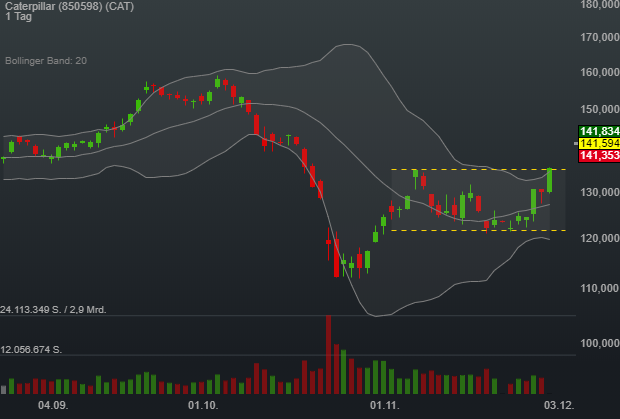Click the 160,000 price axis label
The width and height of the screenshot is (620, 419).
(x=600, y=72)
